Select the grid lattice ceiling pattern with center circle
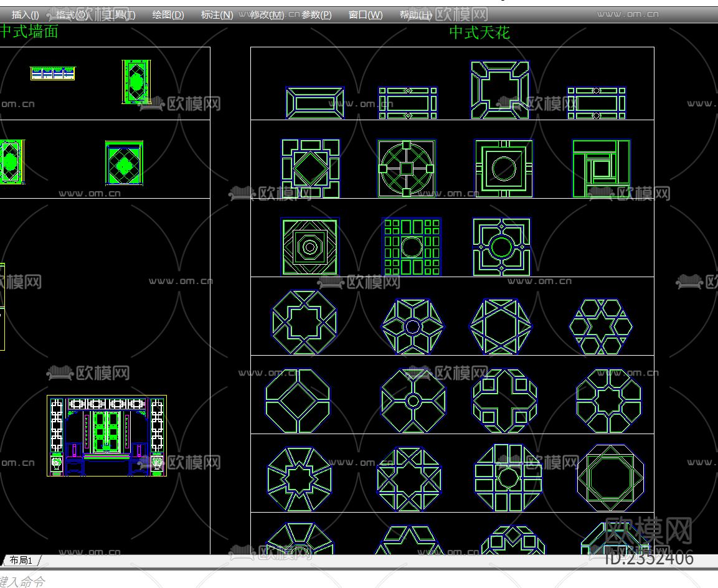This screenshot has height=588, width=718. pyautogui.click(x=412, y=247)
